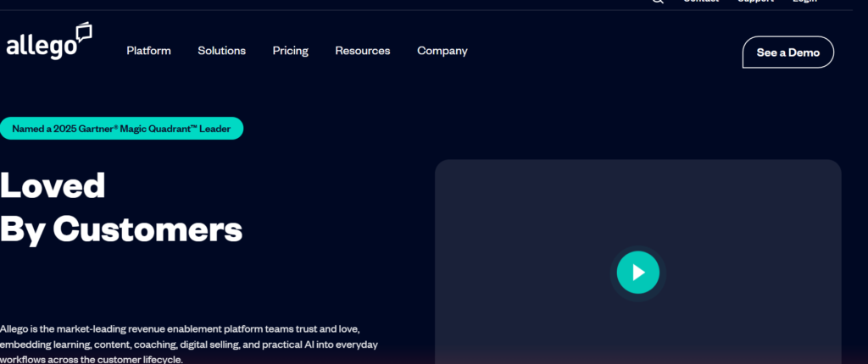Click the word Loved in the headline

pos(53,185)
